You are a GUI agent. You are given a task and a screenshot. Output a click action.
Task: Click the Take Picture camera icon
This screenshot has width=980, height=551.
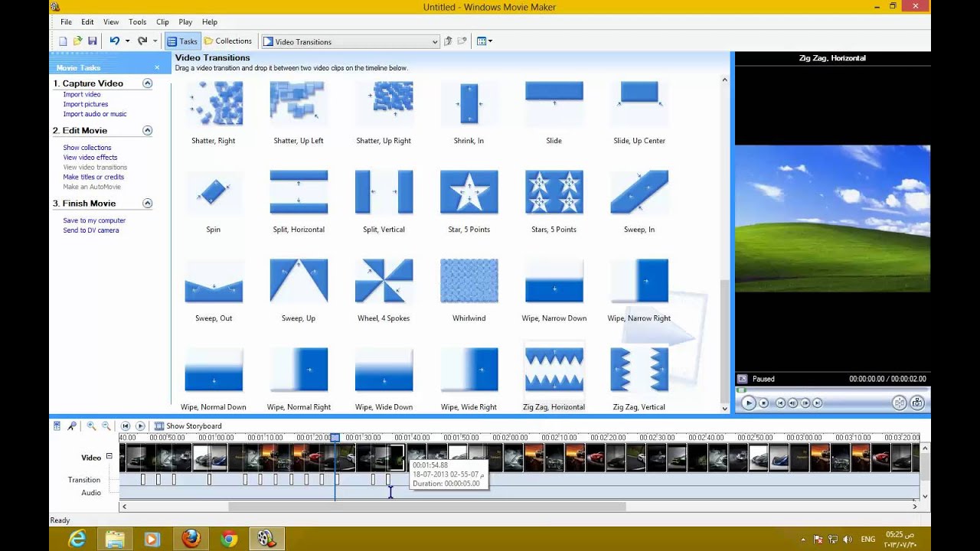point(917,403)
